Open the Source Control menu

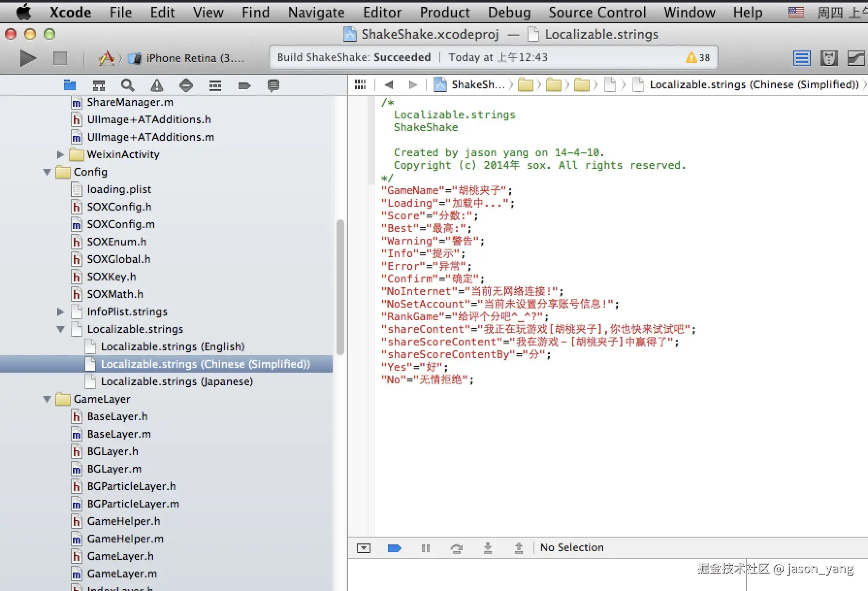(x=597, y=12)
